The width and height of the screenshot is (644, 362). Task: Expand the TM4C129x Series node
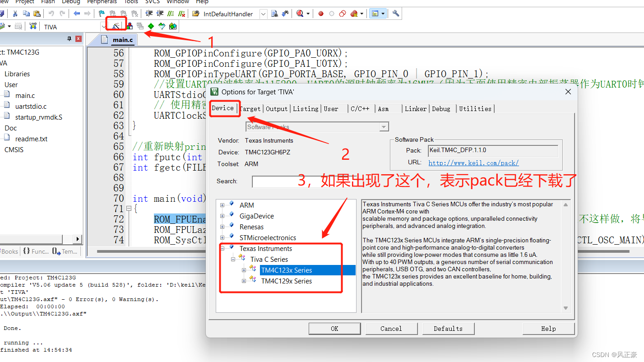pyautogui.click(x=244, y=281)
